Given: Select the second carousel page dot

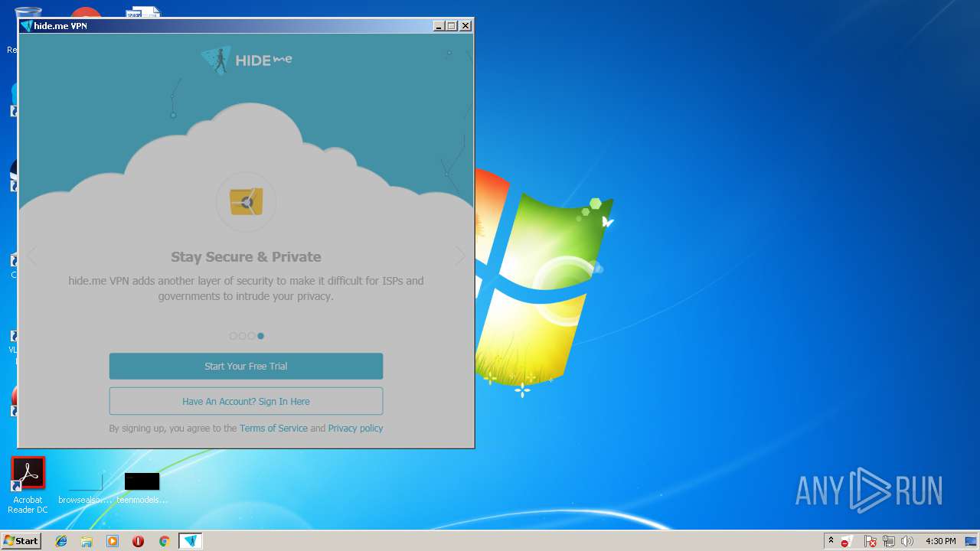Looking at the screenshot, I should [x=243, y=336].
